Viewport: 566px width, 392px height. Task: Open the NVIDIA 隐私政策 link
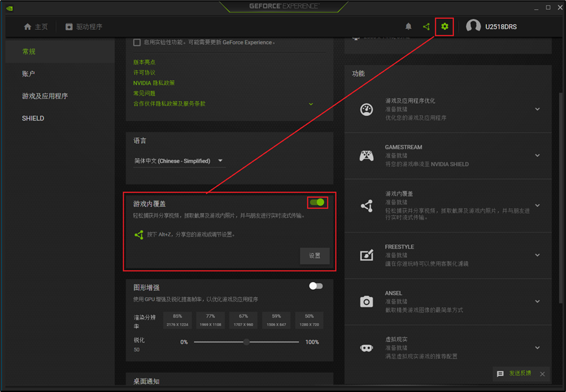coord(154,83)
